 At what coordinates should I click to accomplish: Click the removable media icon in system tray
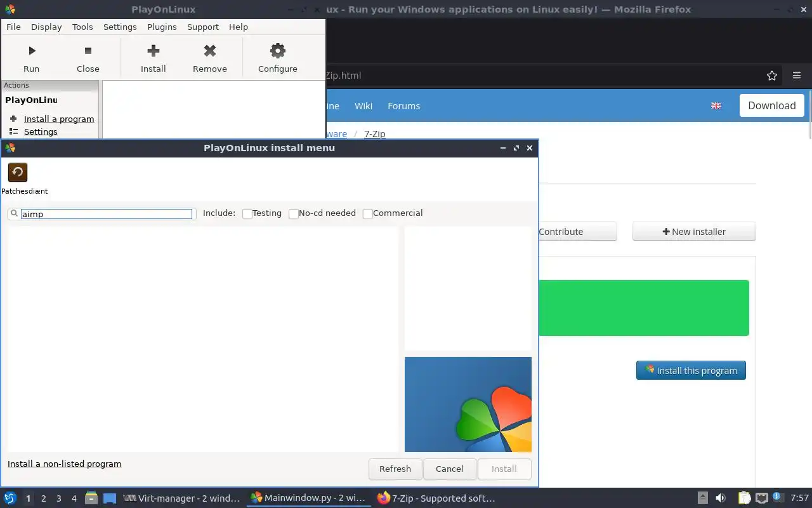[x=703, y=498]
